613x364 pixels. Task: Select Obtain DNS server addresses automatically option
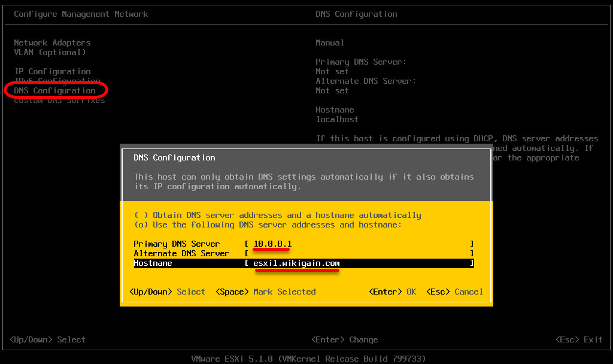278,215
